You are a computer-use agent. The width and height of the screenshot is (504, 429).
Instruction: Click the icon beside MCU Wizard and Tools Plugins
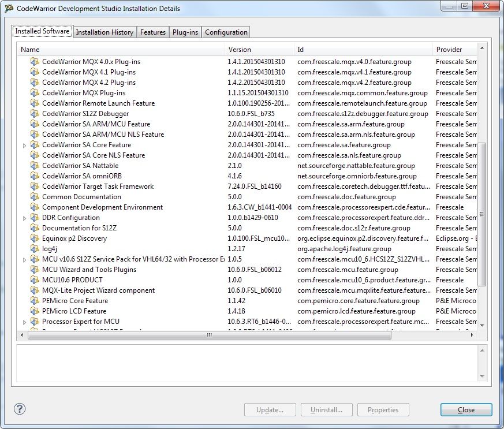pyautogui.click(x=35, y=269)
